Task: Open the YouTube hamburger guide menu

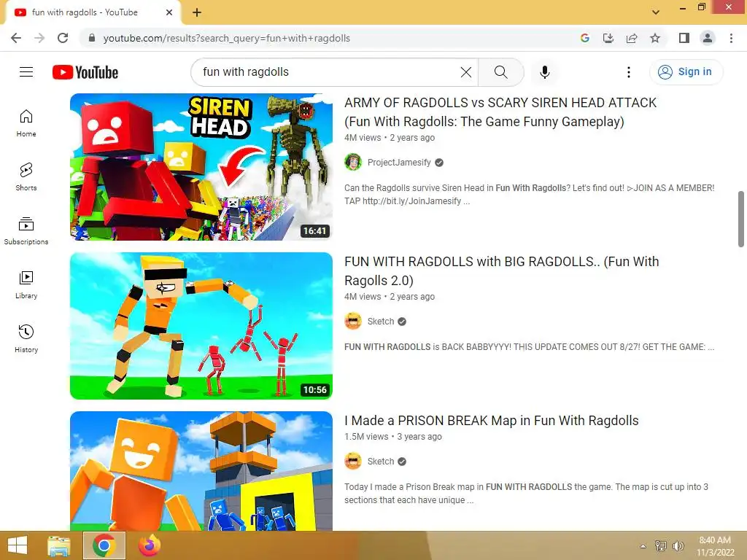Action: (x=26, y=72)
